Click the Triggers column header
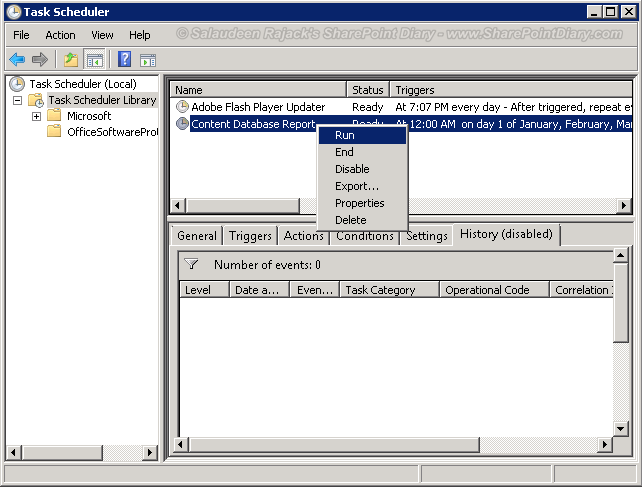The height and width of the screenshot is (487, 642). coord(511,90)
